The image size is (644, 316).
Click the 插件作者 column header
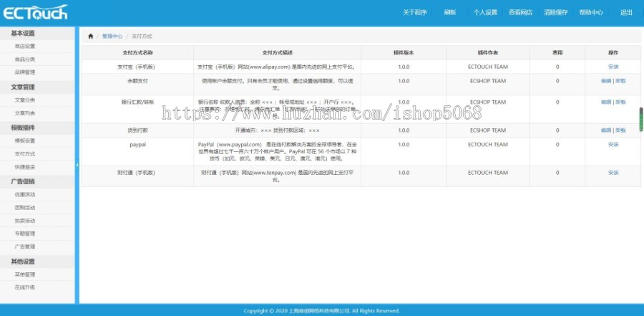[487, 53]
